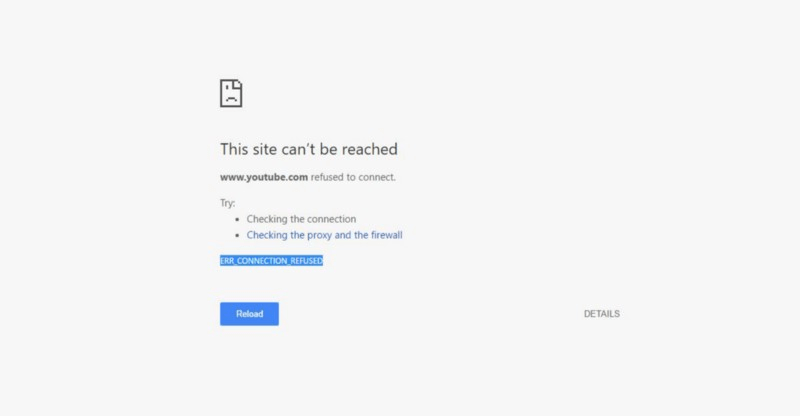Viewport: 800px width, 416px height.
Task: Click the 'This site can't be reached' heading
Action: point(309,149)
